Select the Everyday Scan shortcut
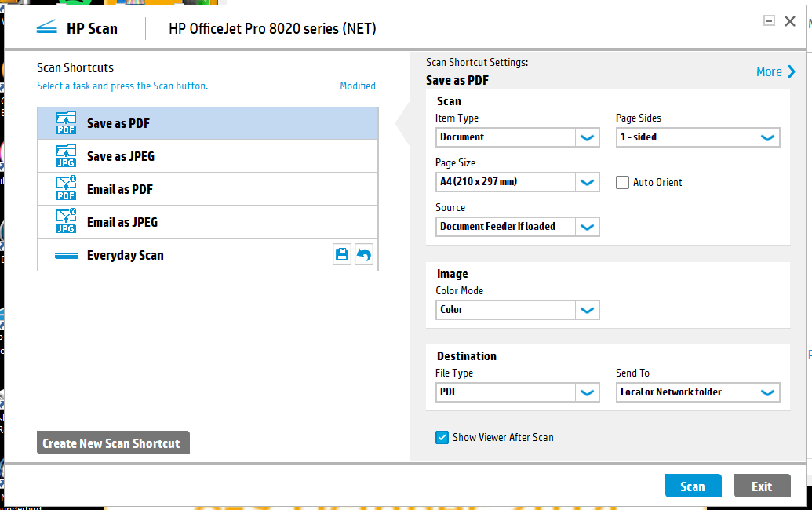The image size is (812, 510). [126, 256]
